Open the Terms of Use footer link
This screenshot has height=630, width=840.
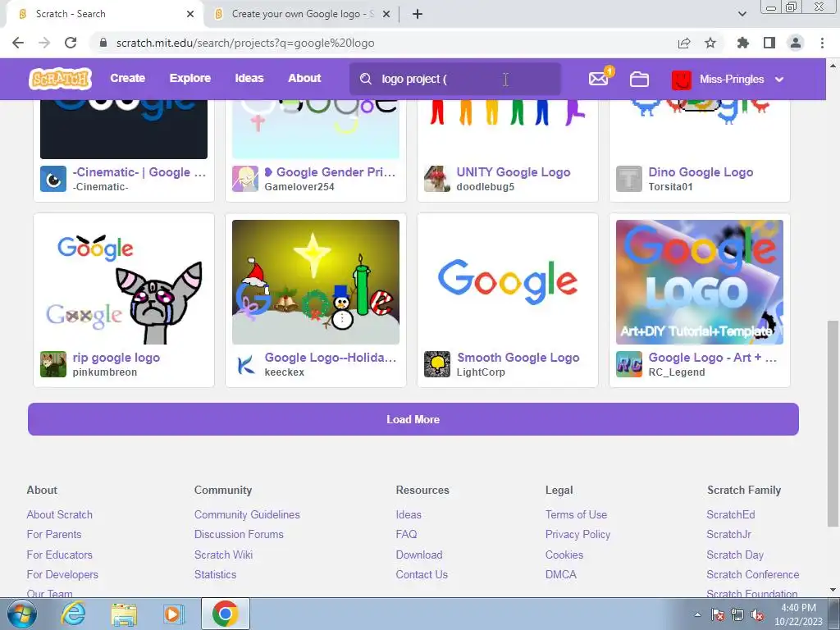(576, 514)
